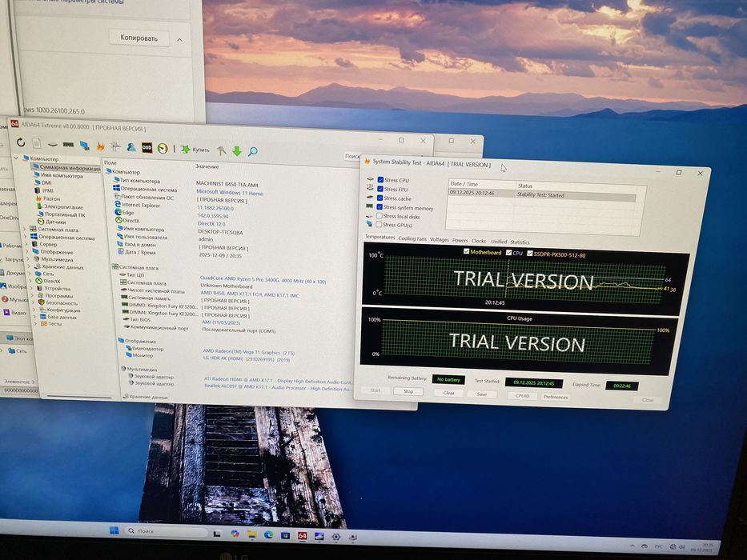The height and width of the screenshot is (560, 747).
Task: Uncheck Stress FPU checkbox
Action: (380, 189)
